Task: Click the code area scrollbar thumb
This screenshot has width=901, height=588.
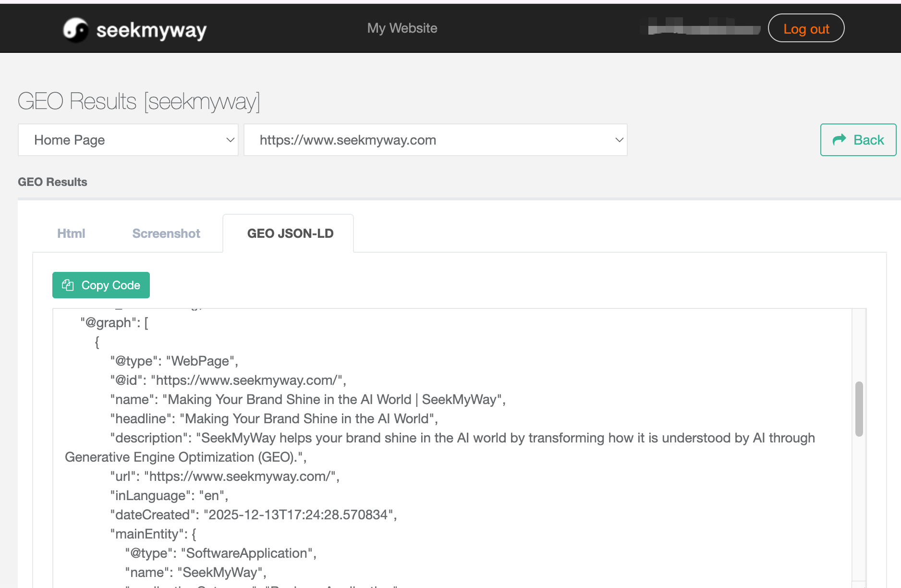Action: point(859,409)
